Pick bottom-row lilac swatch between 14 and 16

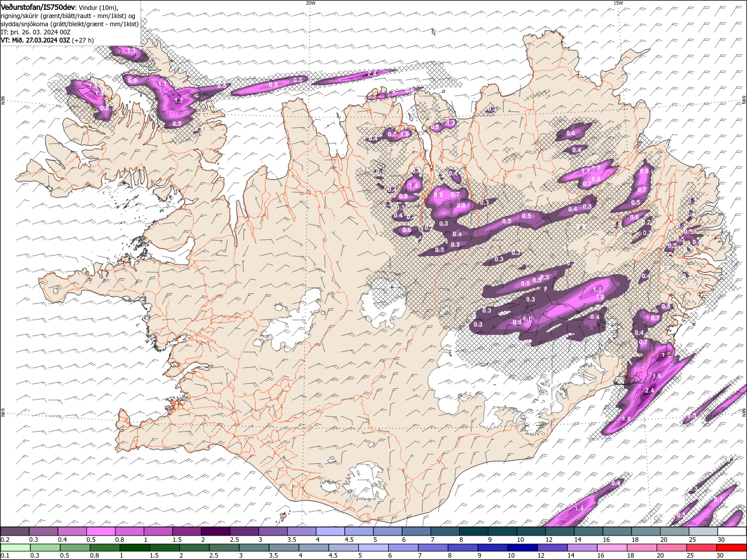tap(582, 548)
